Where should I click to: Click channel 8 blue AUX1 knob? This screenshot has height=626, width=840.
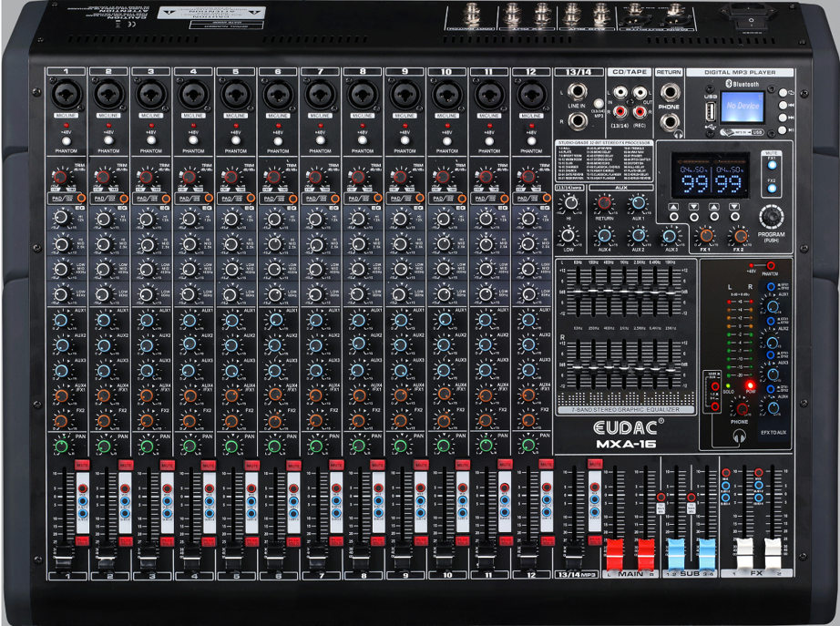point(359,320)
